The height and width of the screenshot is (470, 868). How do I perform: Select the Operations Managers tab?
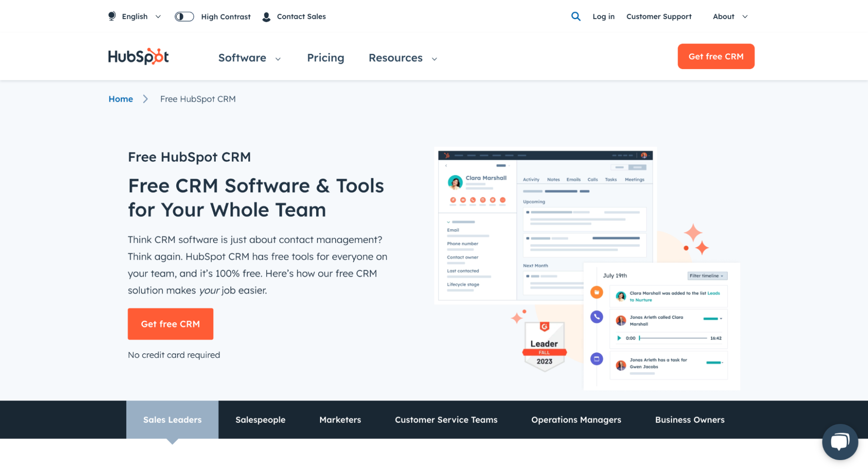[576, 420]
